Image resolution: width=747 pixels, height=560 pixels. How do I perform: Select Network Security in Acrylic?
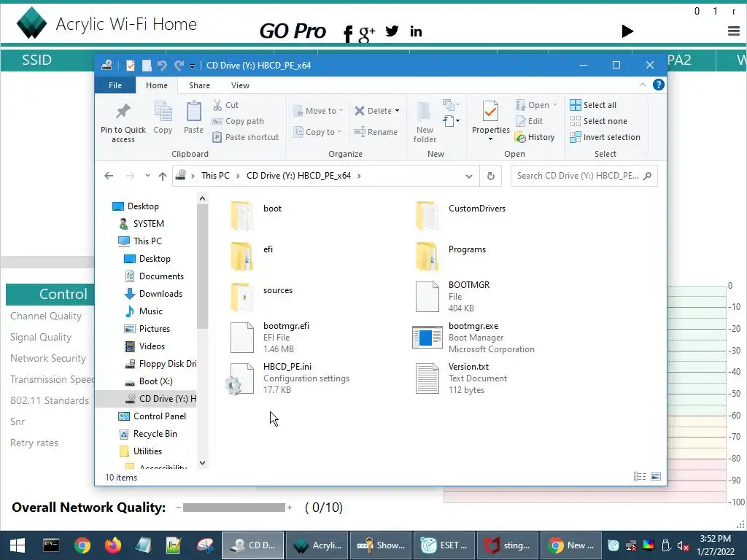click(48, 358)
